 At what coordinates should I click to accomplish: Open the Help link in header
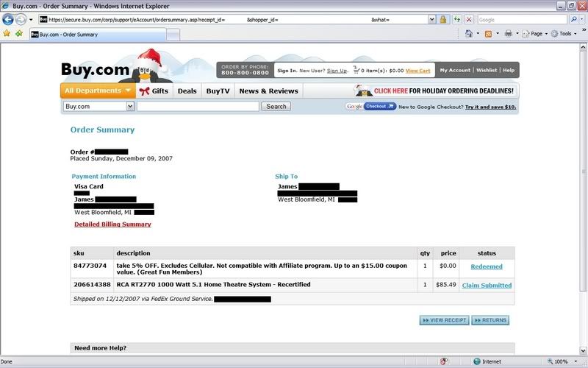pyautogui.click(x=509, y=70)
